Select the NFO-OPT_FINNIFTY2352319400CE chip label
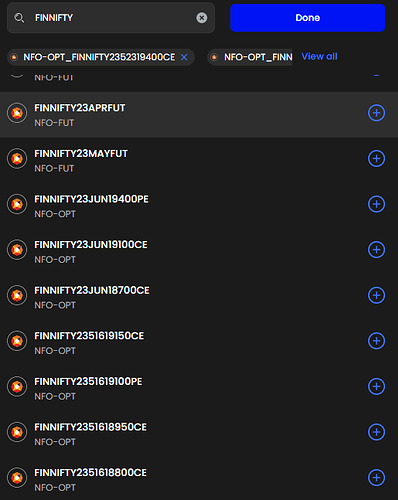 point(99,57)
